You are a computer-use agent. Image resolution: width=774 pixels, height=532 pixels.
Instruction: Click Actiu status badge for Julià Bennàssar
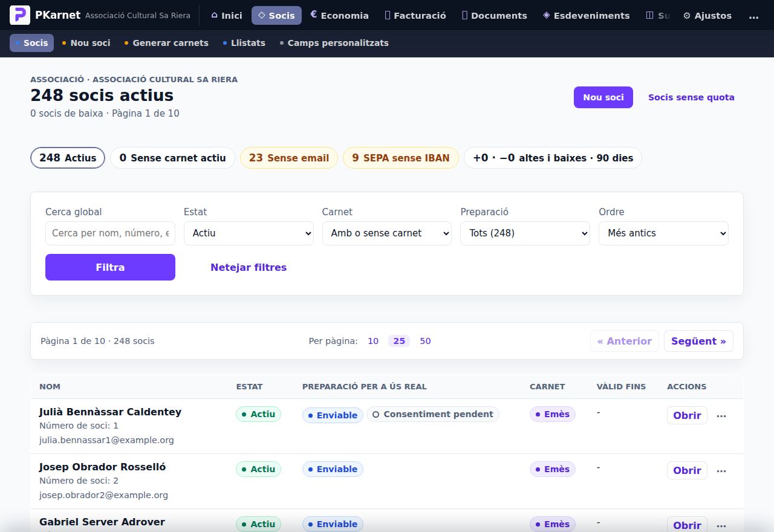tap(258, 414)
